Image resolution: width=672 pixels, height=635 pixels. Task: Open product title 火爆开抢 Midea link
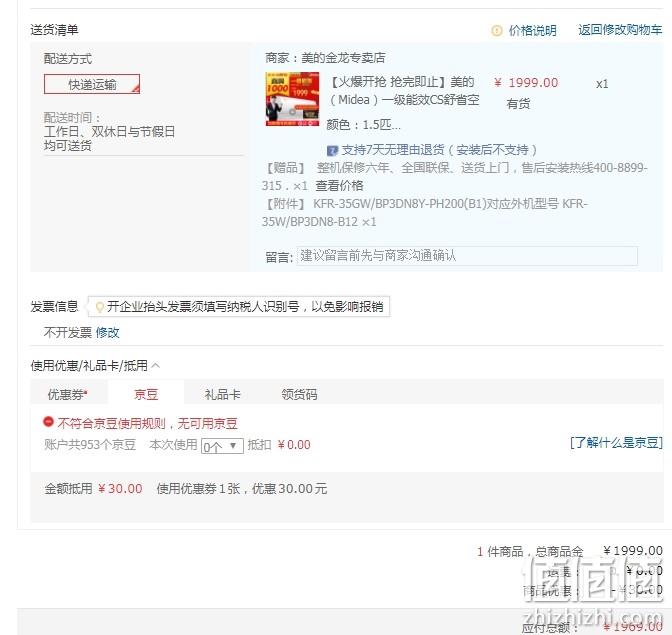point(403,91)
